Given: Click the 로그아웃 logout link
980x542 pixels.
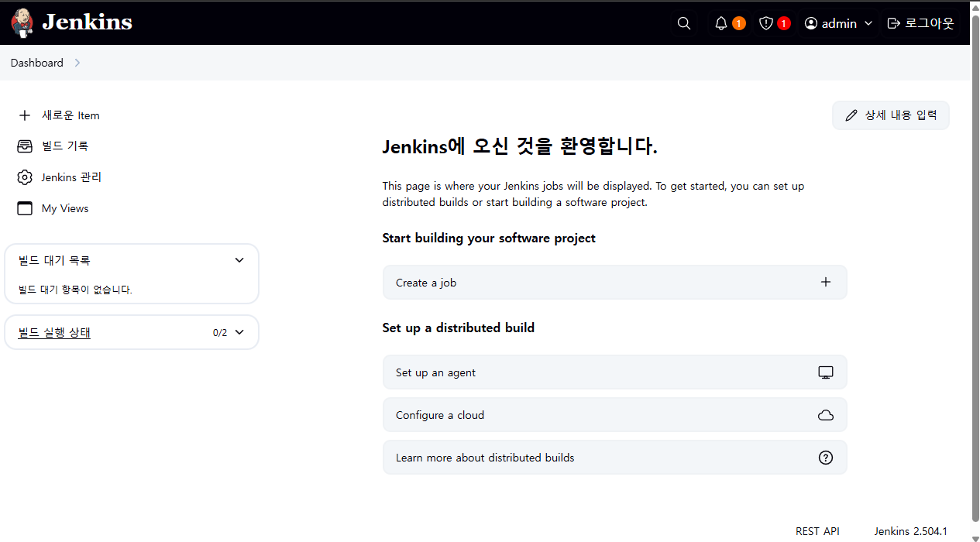Looking at the screenshot, I should pyautogui.click(x=930, y=23).
